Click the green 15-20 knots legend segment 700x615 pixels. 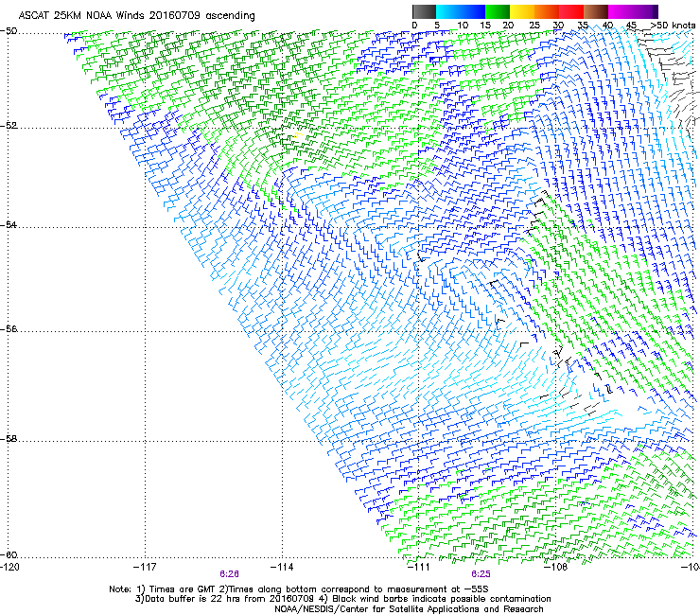coord(498,11)
